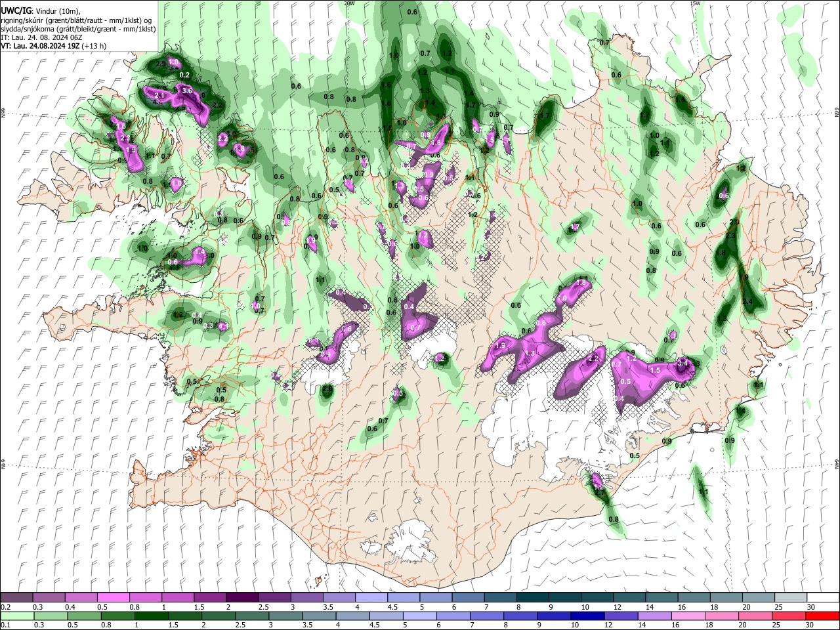
Task: Click the 0.1 label in the rain legend
Action: pos(6,625)
